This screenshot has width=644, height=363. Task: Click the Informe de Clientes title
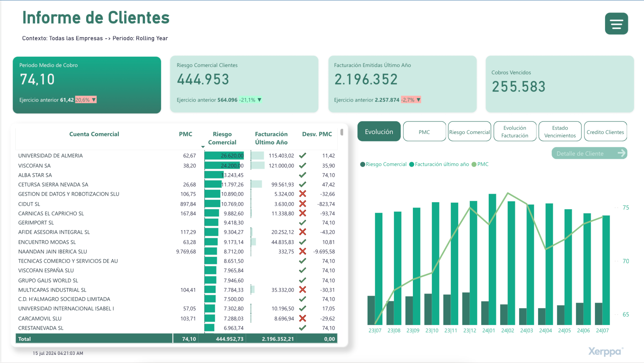coord(96,17)
